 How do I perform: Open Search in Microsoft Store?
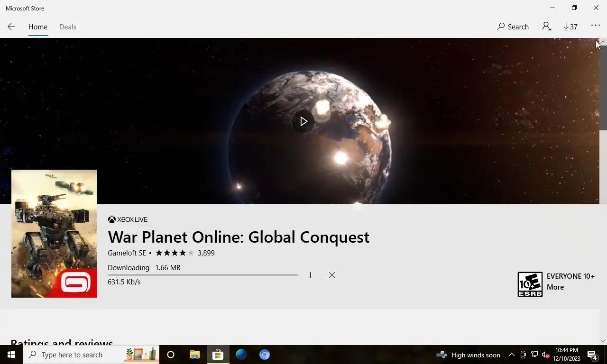coord(513,27)
